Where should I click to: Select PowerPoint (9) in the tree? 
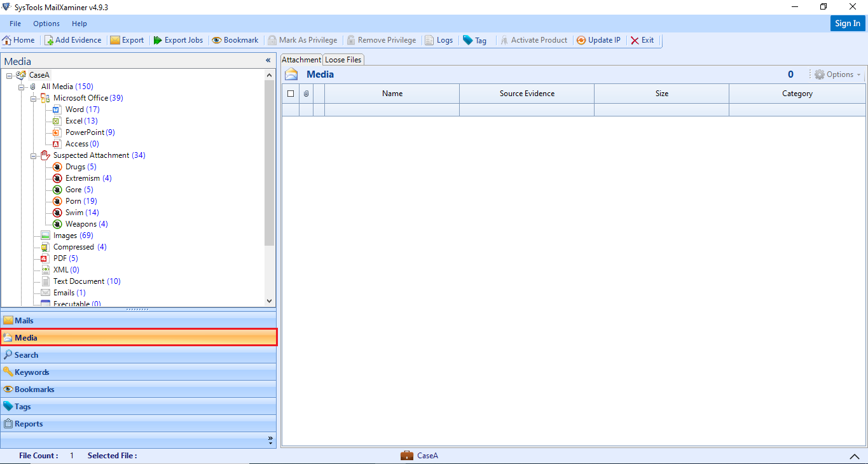point(90,132)
